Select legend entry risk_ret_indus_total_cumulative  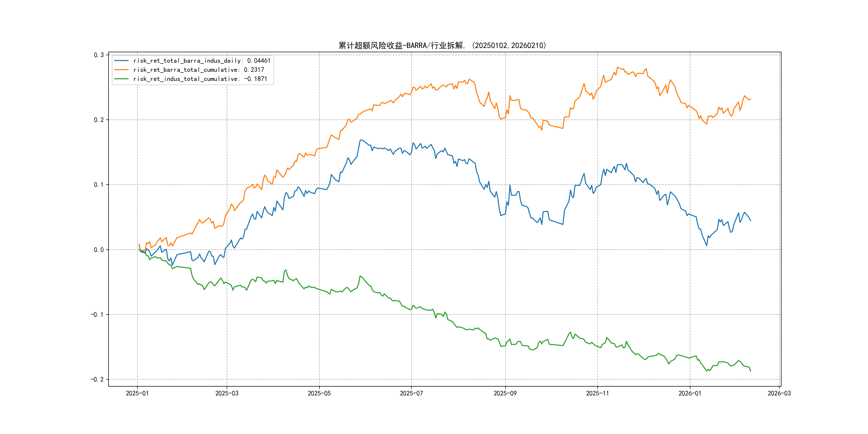click(200, 79)
